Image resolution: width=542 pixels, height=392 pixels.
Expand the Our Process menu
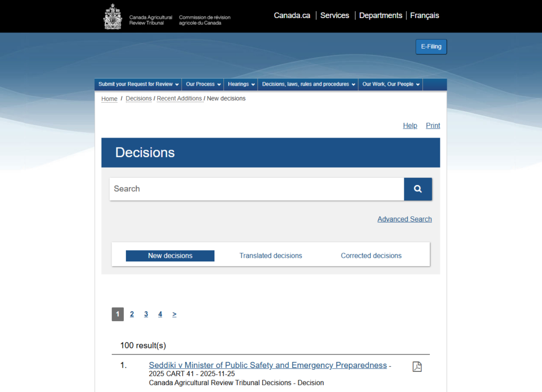203,84
